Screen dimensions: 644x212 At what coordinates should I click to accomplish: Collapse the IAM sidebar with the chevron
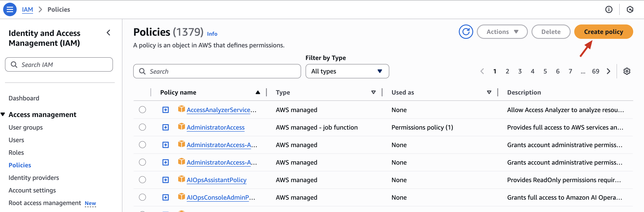tap(108, 33)
